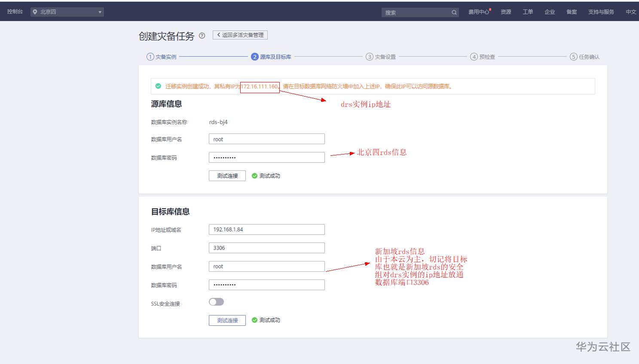Screen dimensions: 639x364
Task: Focus source 数据库用户名 field
Action: click(x=267, y=139)
